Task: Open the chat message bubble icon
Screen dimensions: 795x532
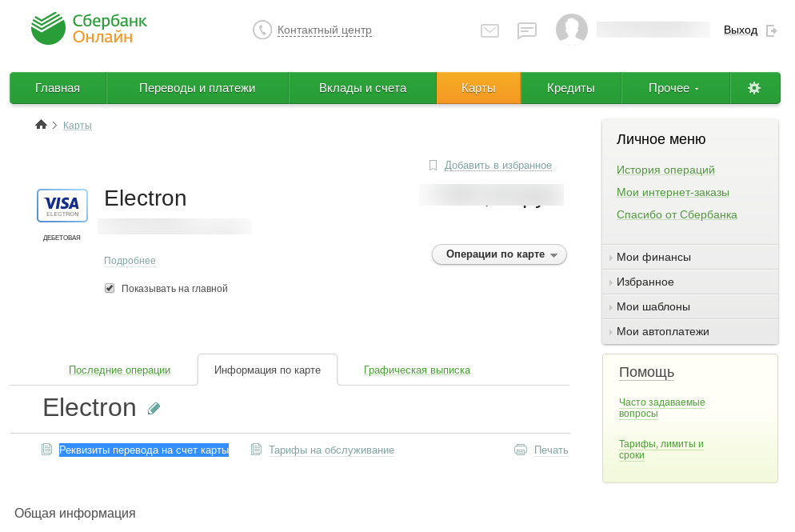Action: click(x=527, y=31)
